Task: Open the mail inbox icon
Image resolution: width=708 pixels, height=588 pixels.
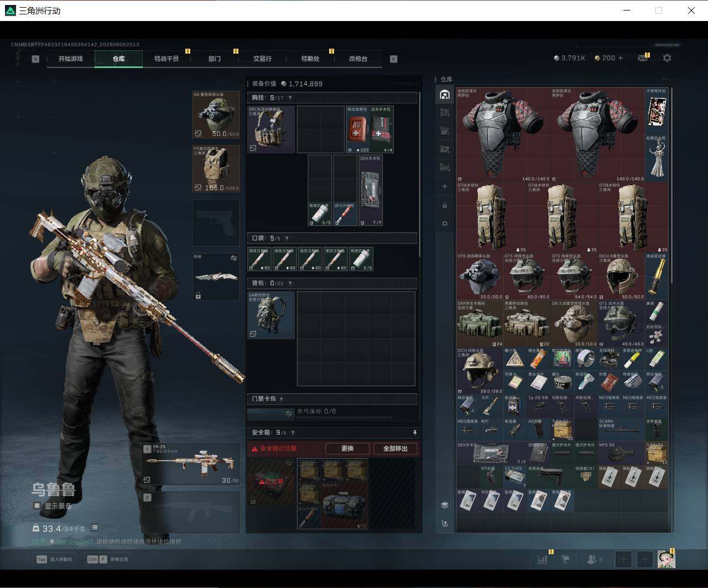Action: point(643,58)
